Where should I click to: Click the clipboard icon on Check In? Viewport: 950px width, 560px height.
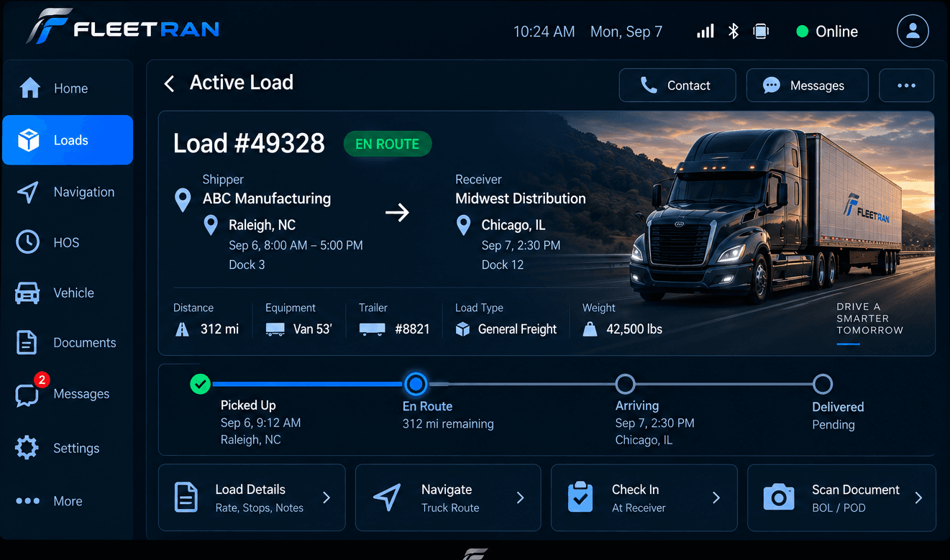tap(580, 497)
